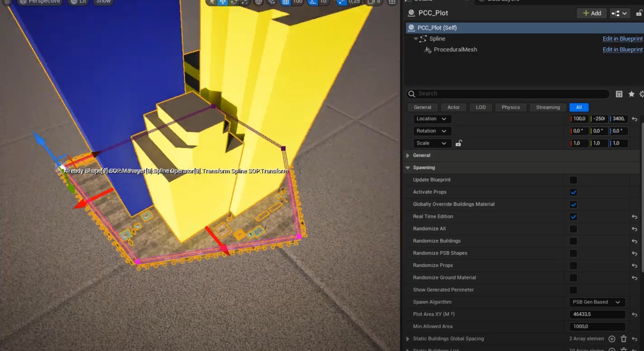Open property matrix table view icon

point(619,94)
